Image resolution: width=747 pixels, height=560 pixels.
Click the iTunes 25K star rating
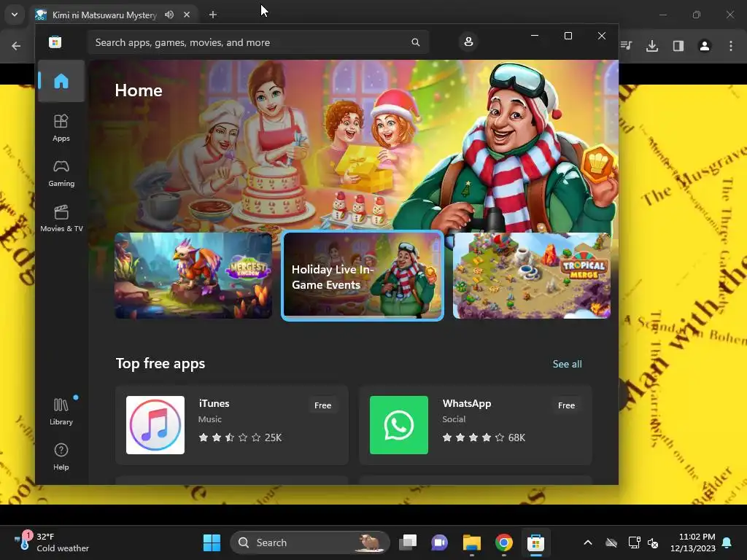240,437
